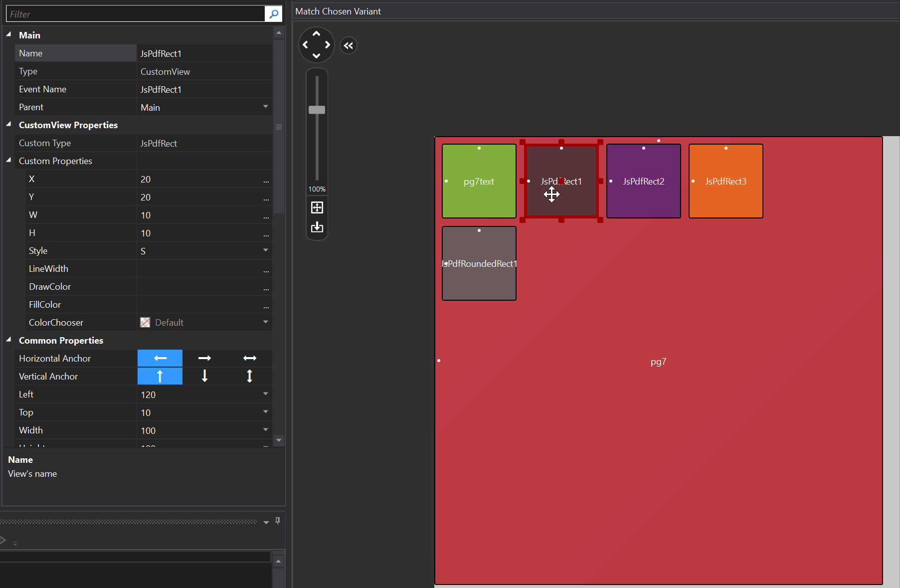Click the ColorChooser Default color swatch

145,323
